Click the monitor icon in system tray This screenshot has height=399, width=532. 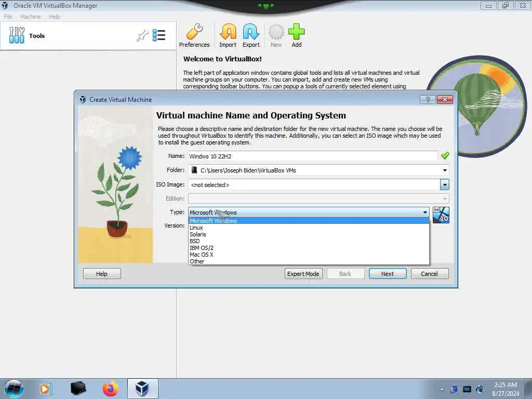pos(467,389)
